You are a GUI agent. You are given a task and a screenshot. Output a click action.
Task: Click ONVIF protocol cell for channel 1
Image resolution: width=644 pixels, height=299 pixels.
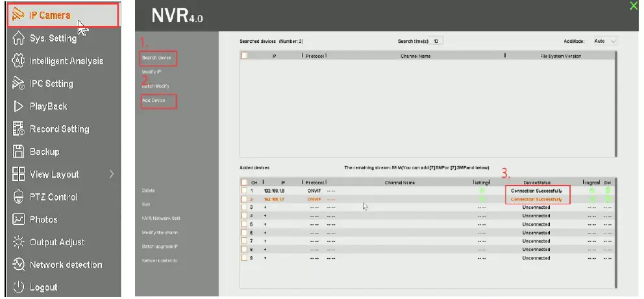coord(314,191)
